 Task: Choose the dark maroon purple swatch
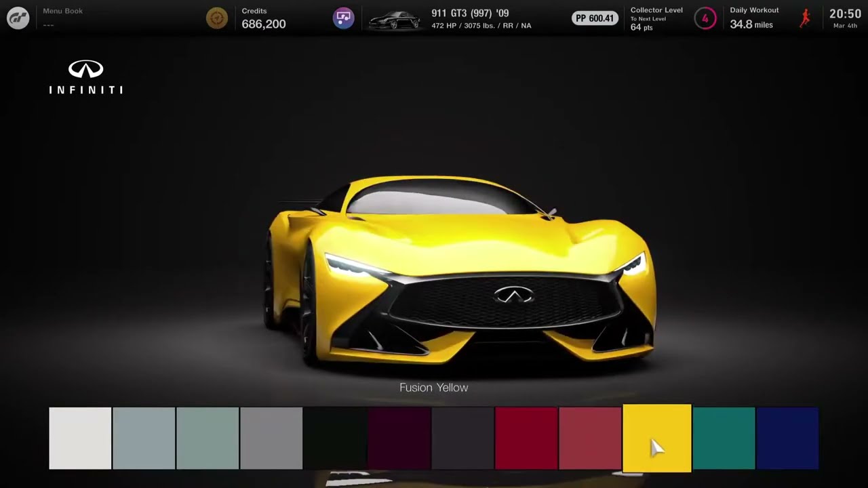[399, 438]
